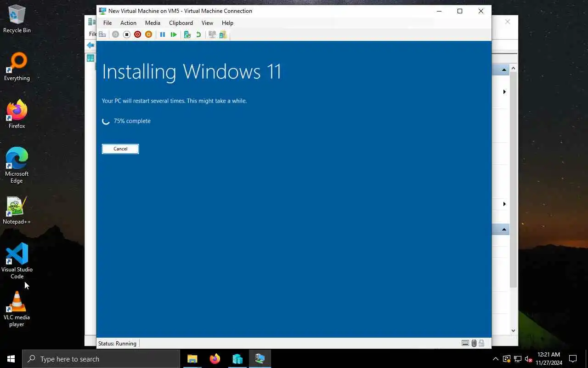Reset the VM with green play icon
588x368 pixels.
point(174,34)
